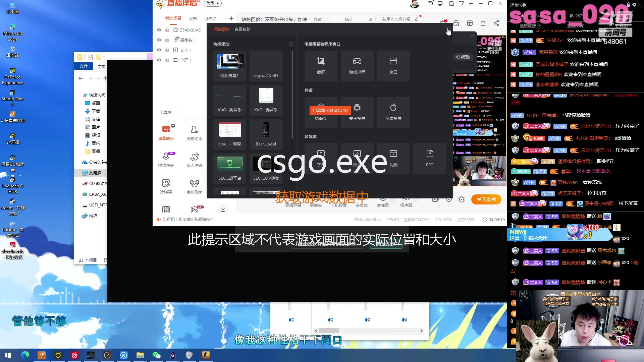Image resolution: width=644 pixels, height=362 pixels.
Task: Toggle lock on 全屏 1 source
Action: tap(167, 60)
